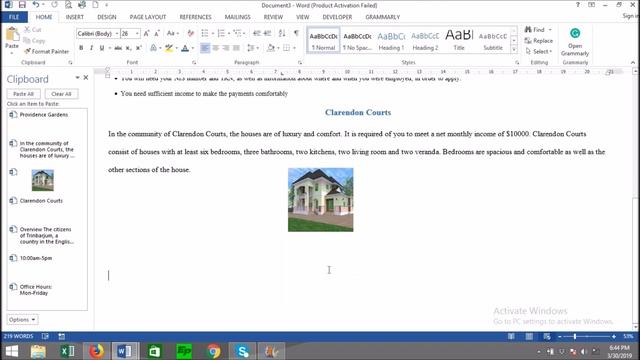This screenshot has width=640, height=360.
Task: Select the house picture in document
Action: click(321, 200)
